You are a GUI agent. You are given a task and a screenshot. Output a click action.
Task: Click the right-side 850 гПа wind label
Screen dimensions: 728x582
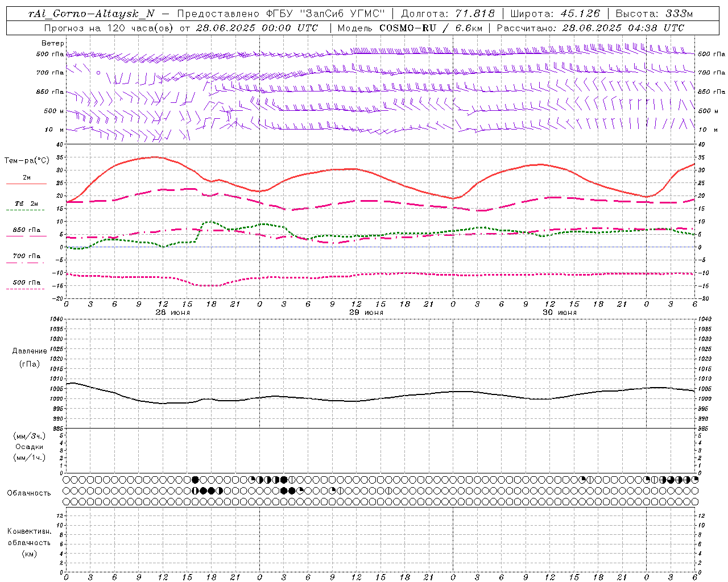pyautogui.click(x=712, y=92)
